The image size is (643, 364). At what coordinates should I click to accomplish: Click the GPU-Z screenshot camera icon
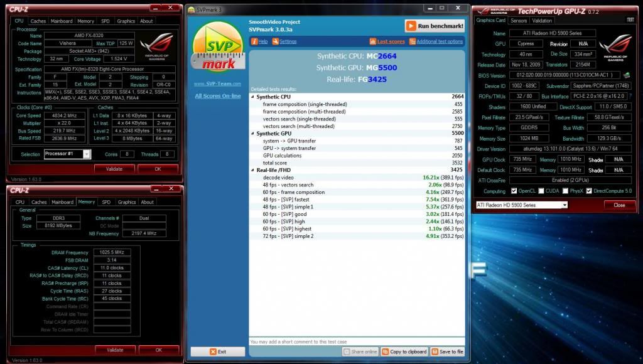point(630,20)
